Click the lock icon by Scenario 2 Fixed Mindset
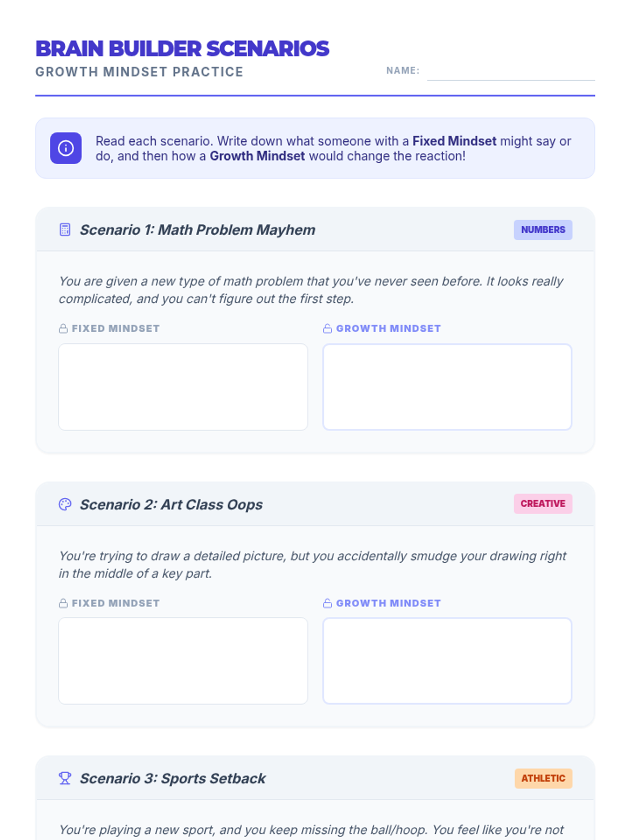 [63, 603]
